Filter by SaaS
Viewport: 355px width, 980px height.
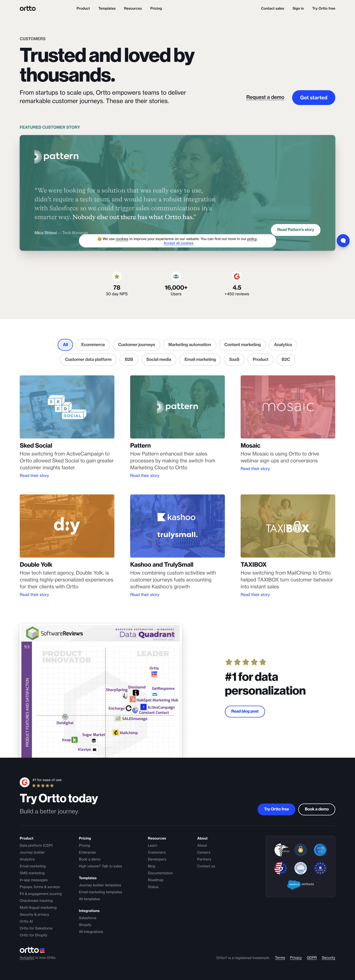point(234,359)
